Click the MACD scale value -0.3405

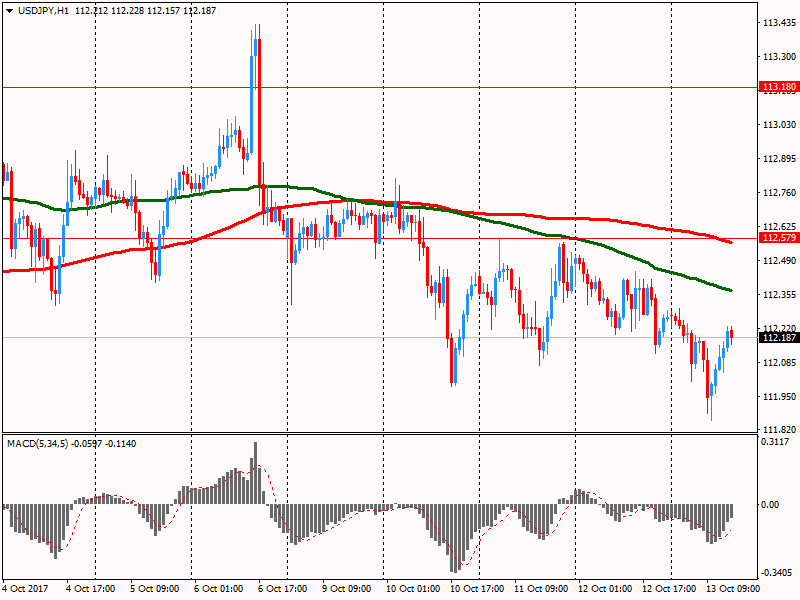[777, 573]
